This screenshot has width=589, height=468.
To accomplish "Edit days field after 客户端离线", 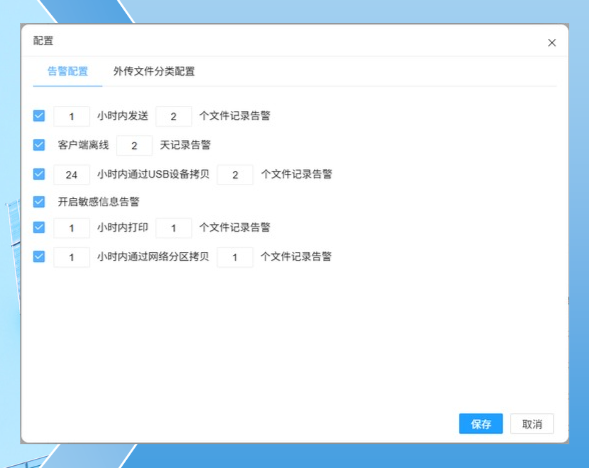I will (134, 145).
